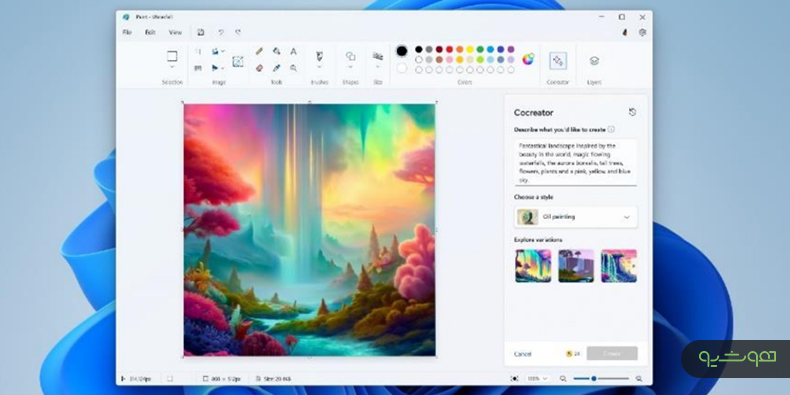Click the generated landscape image on canvas

[309, 230]
